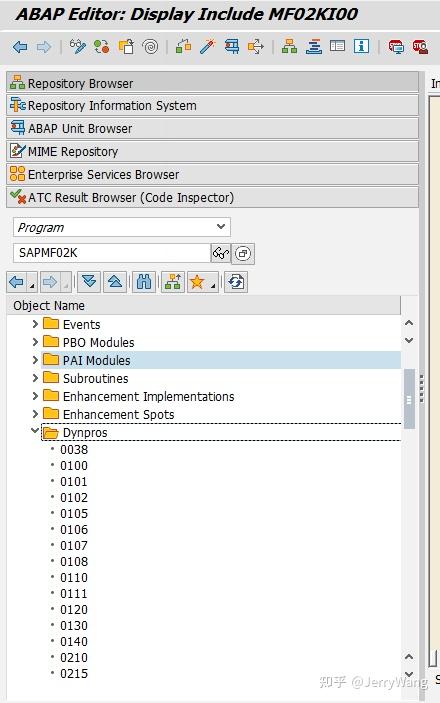
Task: Open Display Object List hierarchy icon
Action: tap(289, 47)
